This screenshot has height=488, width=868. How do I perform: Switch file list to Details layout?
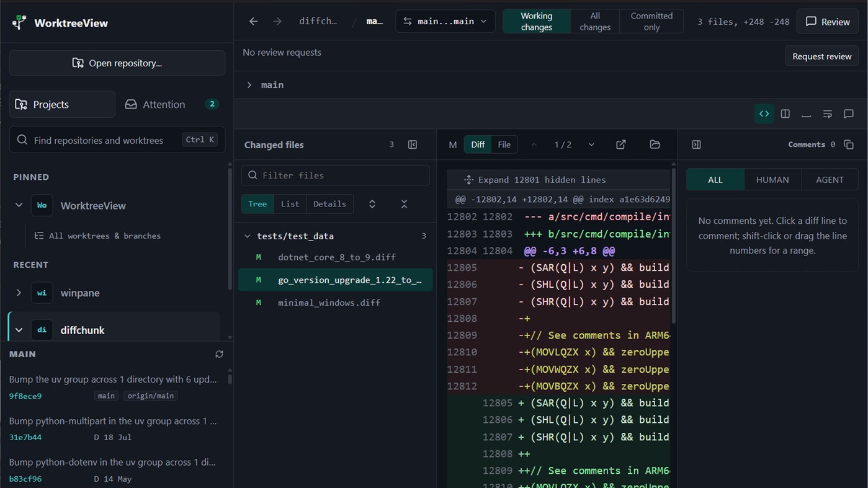pyautogui.click(x=329, y=204)
